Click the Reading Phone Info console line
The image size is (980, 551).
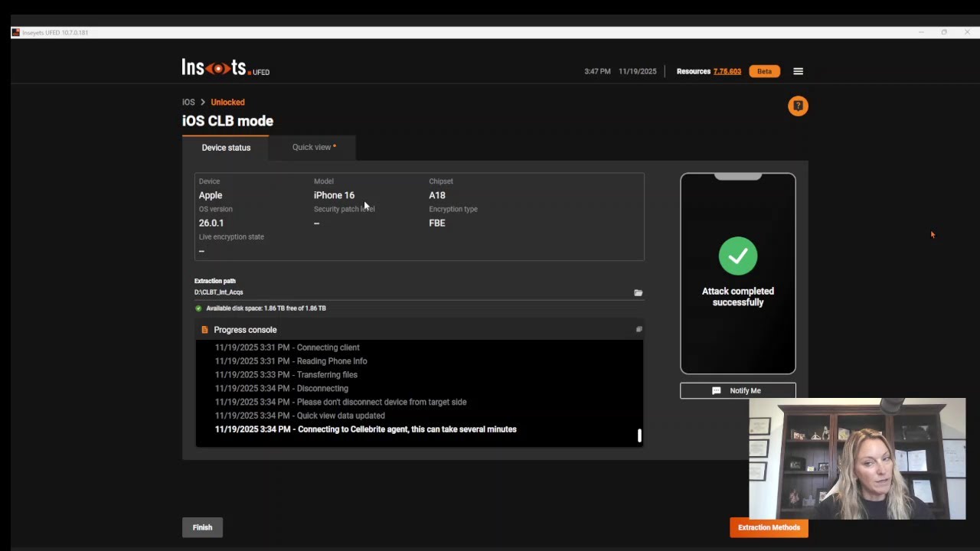(291, 361)
